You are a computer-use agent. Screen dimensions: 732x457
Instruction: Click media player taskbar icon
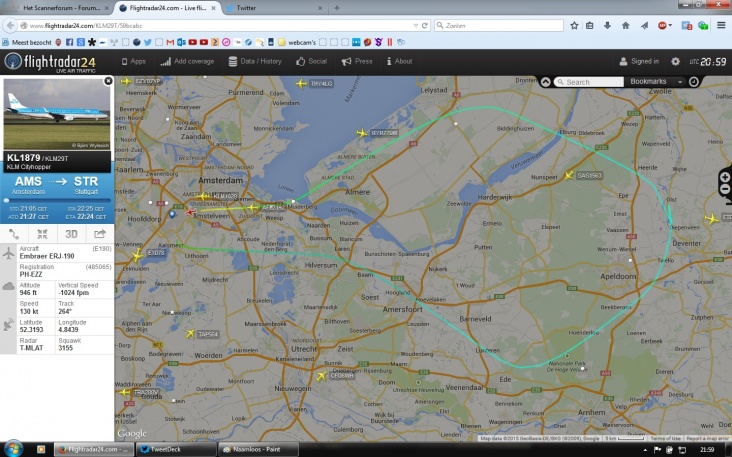click(41, 450)
